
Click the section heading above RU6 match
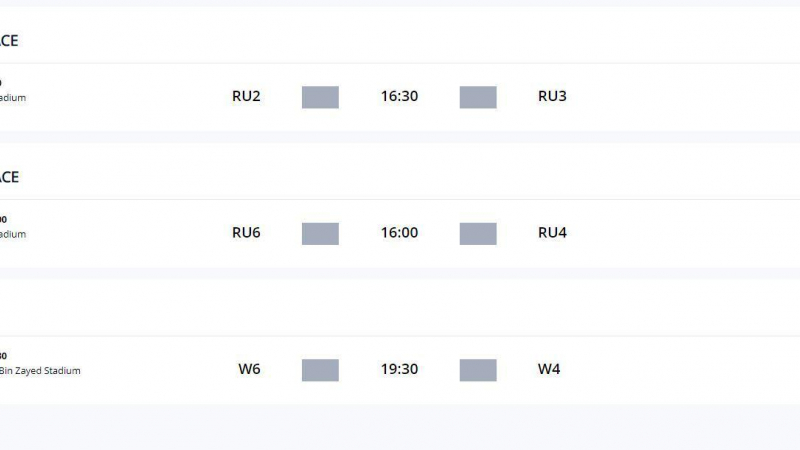pos(9,177)
